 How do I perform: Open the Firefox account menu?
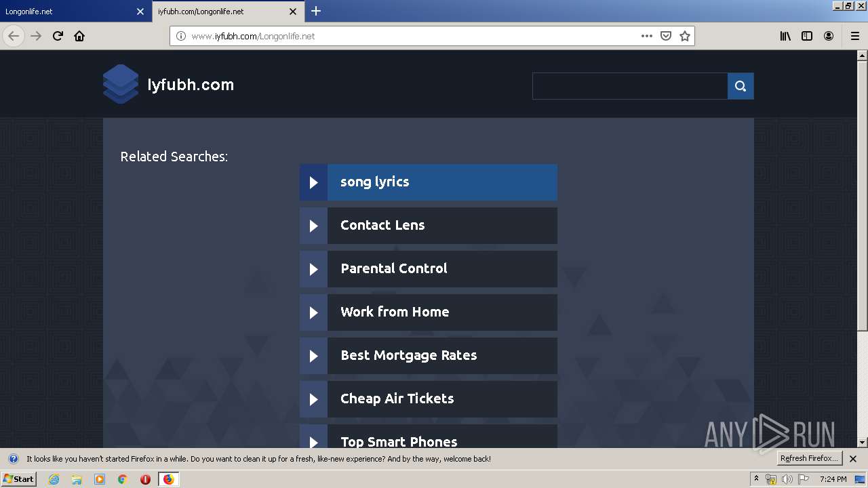829,36
